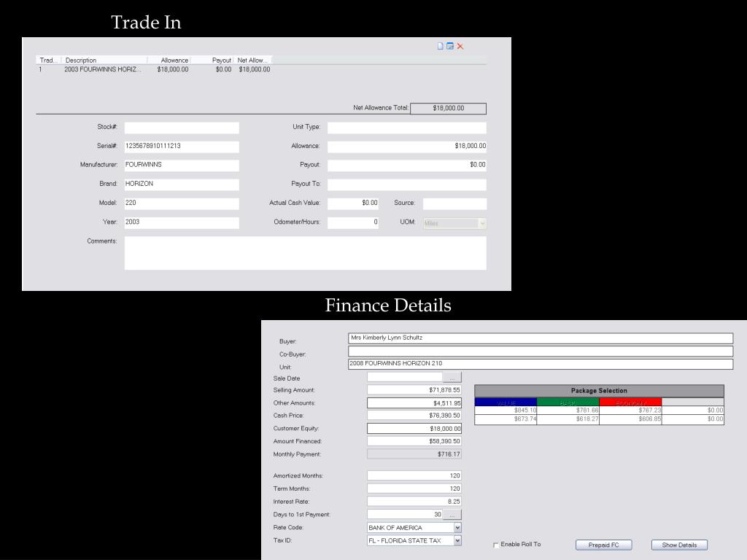Click the Year field showing 2003
Screen dimensions: 747x560
tap(182, 222)
